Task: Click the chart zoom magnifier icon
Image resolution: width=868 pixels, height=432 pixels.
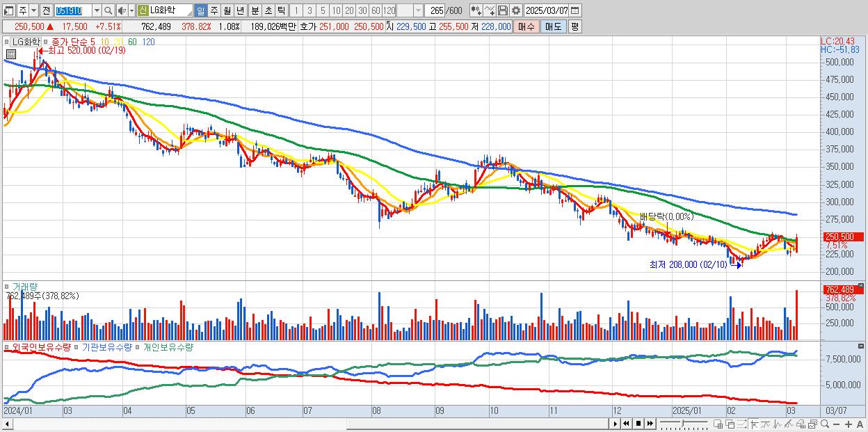Action: point(825,424)
